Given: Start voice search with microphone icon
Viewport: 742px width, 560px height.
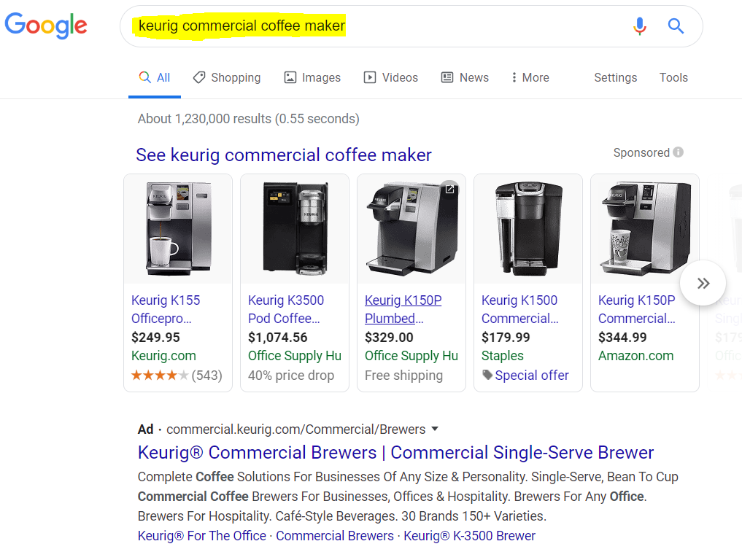Looking at the screenshot, I should [x=639, y=26].
